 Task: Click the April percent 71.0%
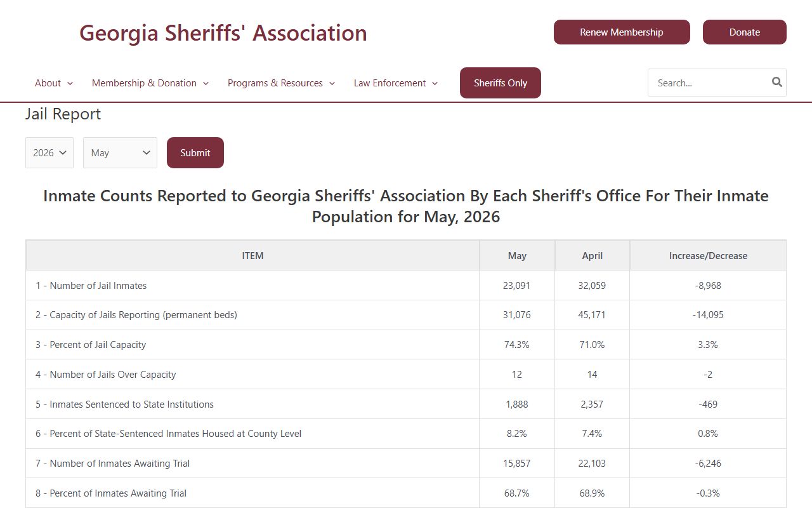pos(592,345)
